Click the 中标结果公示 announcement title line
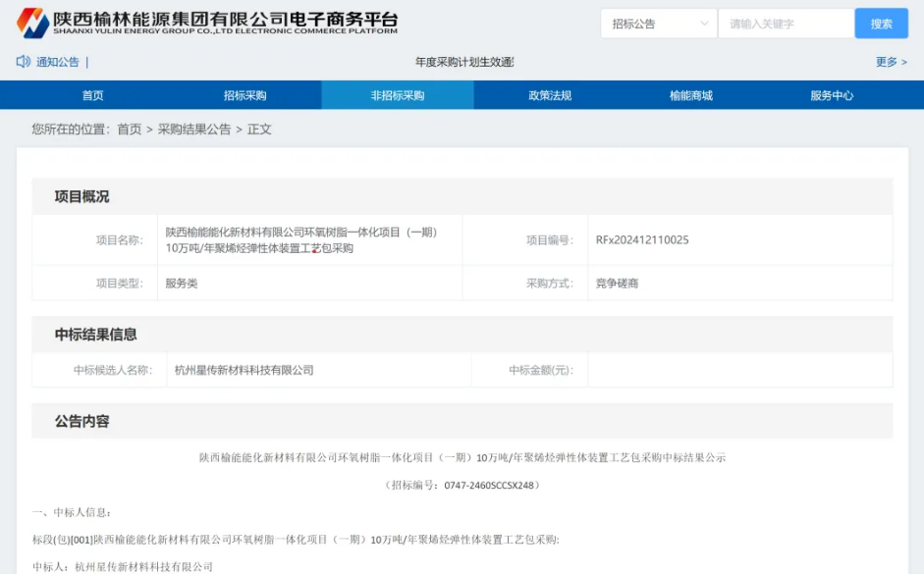The width and height of the screenshot is (924, 574). [x=462, y=457]
